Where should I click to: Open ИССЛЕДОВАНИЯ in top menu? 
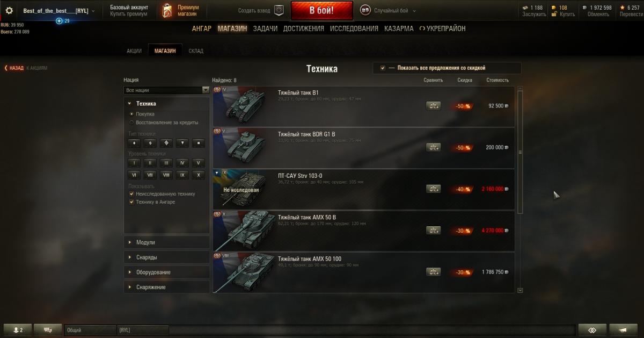pyautogui.click(x=354, y=28)
